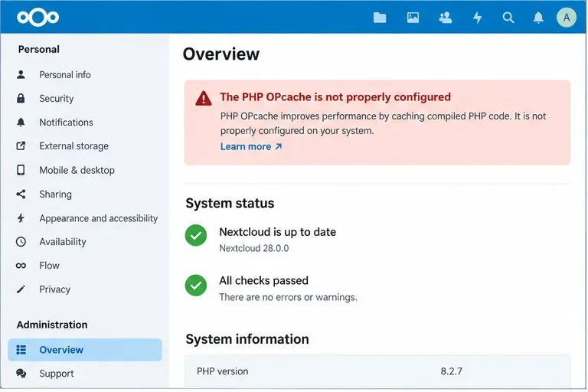Screen dimensions: 588x392
Task: Click the clock icon beside Availability
Action: (21, 242)
